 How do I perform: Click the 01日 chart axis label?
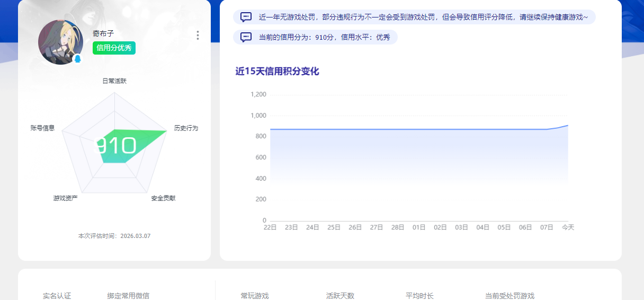click(x=419, y=227)
